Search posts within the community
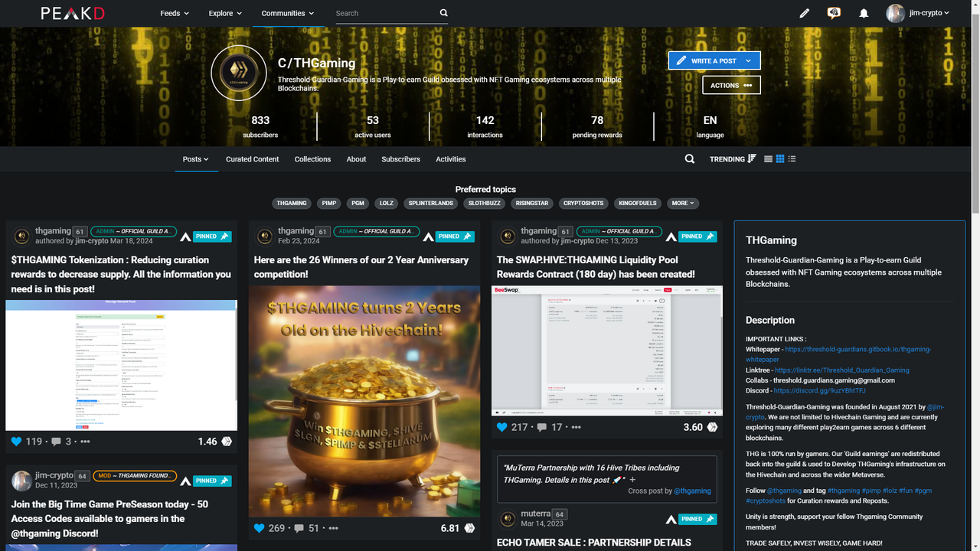The height and width of the screenshot is (551, 980). click(x=690, y=159)
